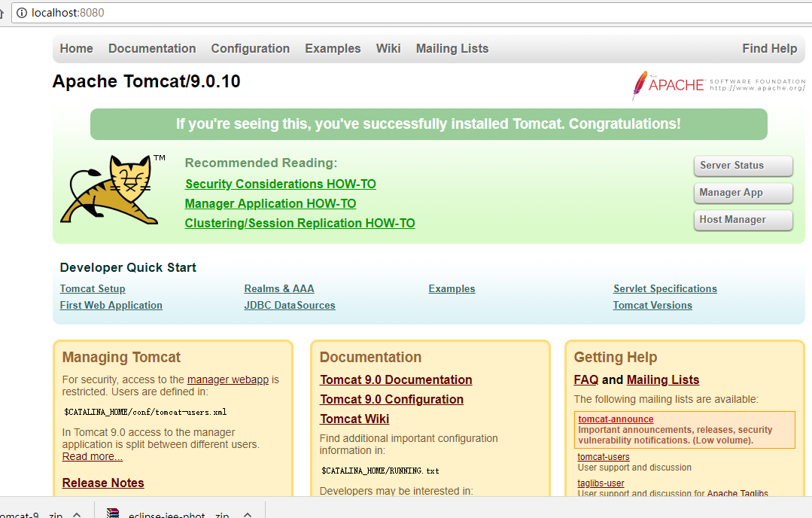The height and width of the screenshot is (518, 812).
Task: Open the Documentation navigation item
Action: point(152,48)
